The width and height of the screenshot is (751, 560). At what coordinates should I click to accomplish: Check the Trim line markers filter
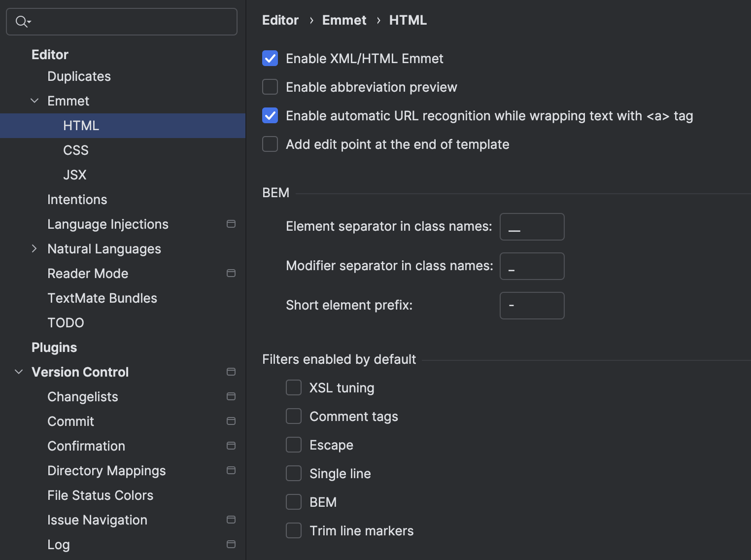(x=294, y=530)
